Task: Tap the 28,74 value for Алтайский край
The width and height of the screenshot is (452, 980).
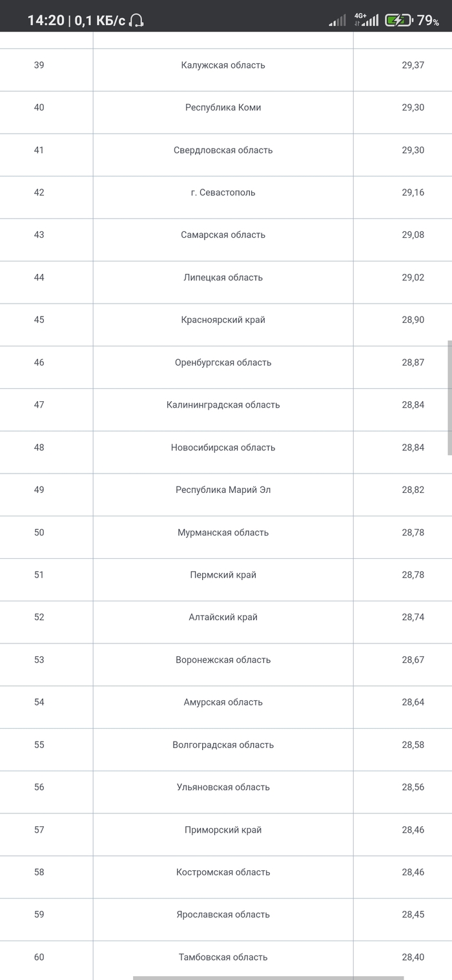Action: point(413,617)
